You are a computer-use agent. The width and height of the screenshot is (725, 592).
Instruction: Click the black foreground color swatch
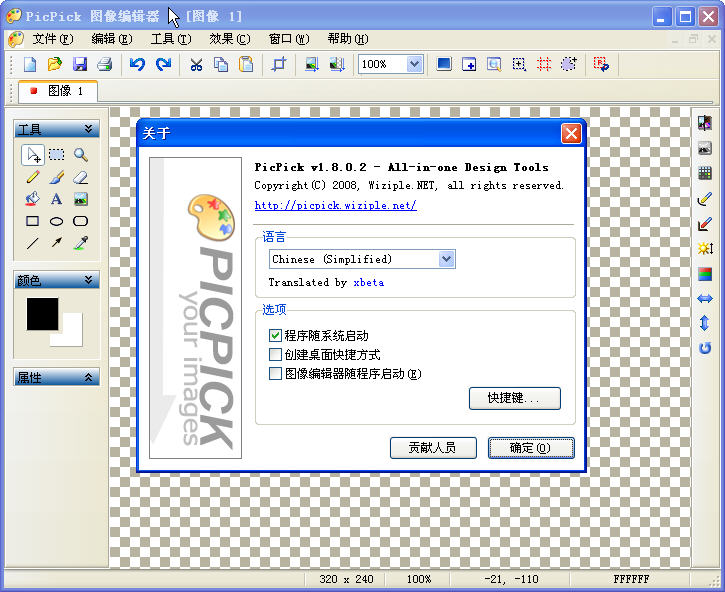[x=42, y=314]
